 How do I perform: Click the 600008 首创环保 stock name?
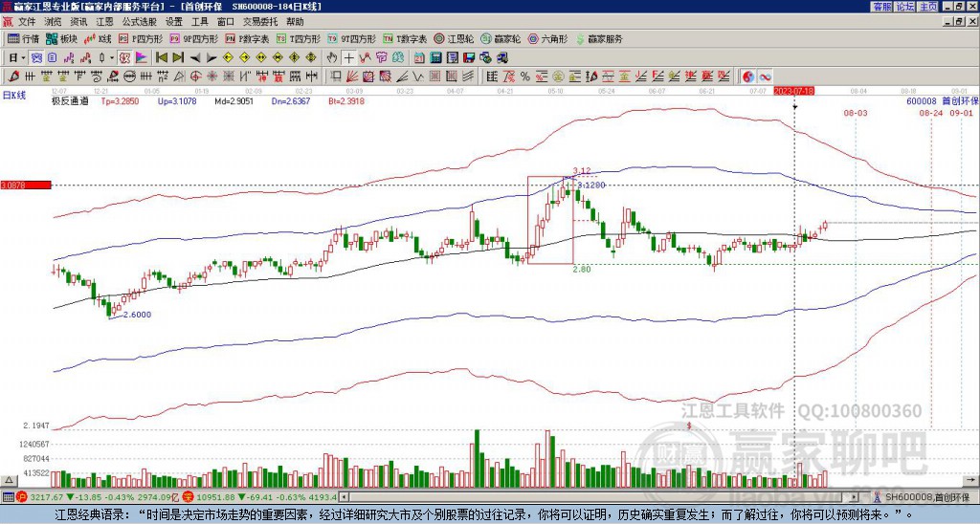pos(943,100)
